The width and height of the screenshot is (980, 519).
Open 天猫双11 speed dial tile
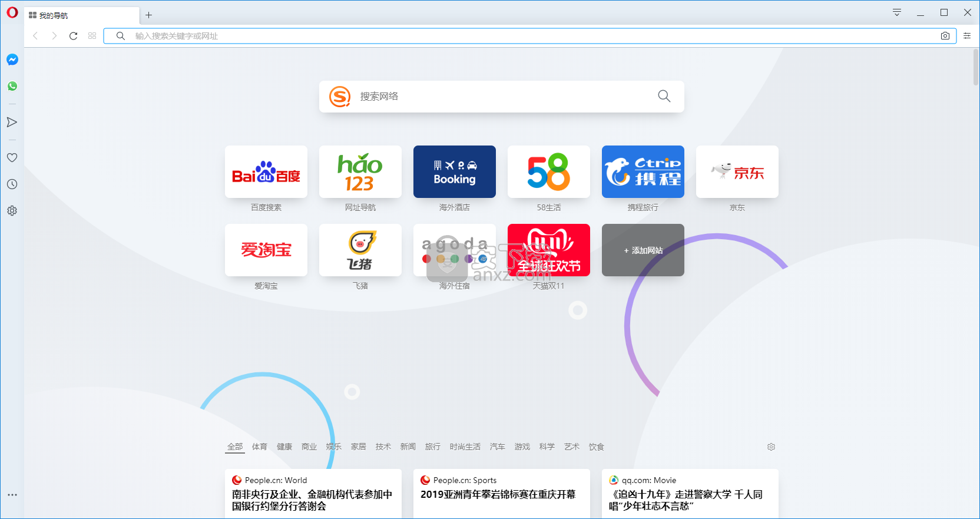(x=549, y=250)
